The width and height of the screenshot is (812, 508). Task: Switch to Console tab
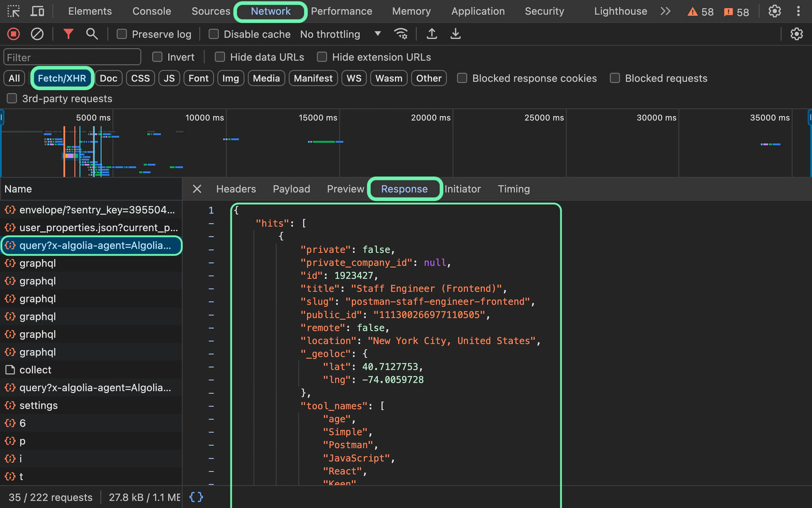click(152, 11)
